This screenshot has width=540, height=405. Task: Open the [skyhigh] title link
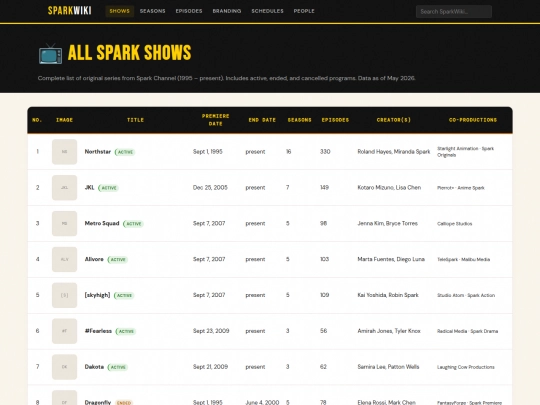pos(97,295)
